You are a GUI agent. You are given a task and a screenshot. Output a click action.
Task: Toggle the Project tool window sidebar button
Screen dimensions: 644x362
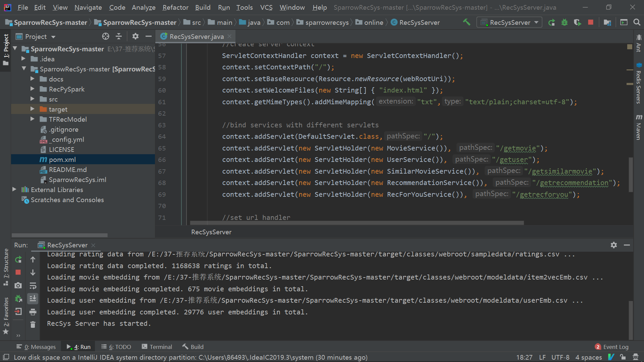[x=6, y=50]
